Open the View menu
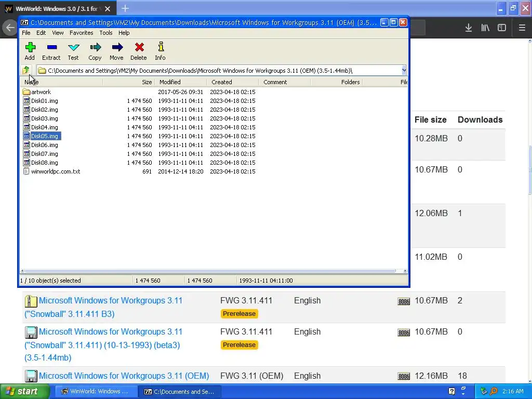Viewport: 532px width, 399px height. 58,33
